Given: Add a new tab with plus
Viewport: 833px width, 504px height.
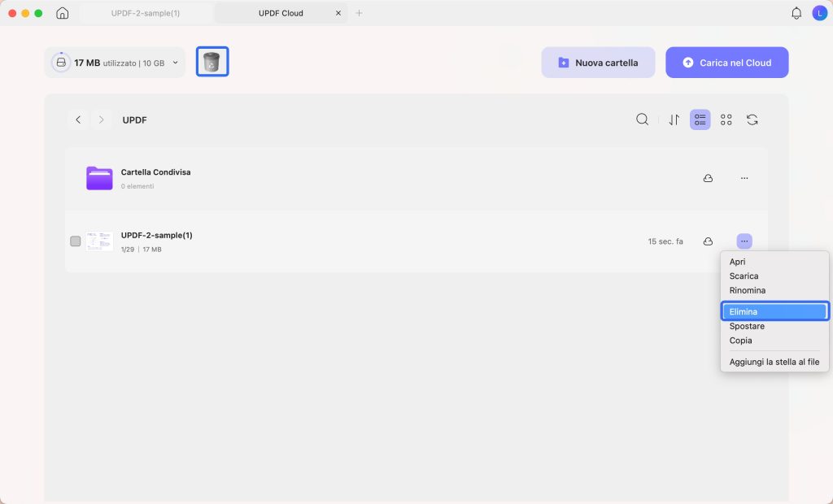Looking at the screenshot, I should pos(359,13).
